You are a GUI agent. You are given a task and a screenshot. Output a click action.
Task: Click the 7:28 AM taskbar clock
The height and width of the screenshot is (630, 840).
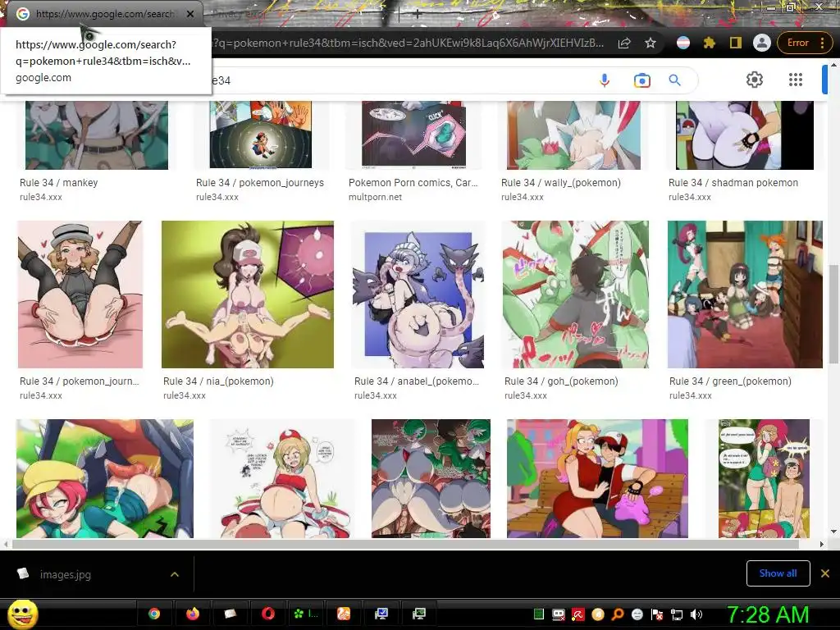point(768,614)
